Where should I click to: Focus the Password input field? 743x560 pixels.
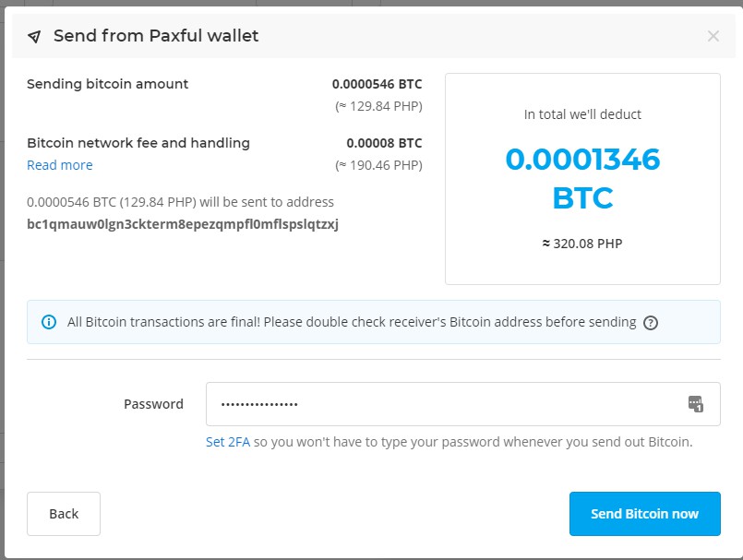click(443, 404)
